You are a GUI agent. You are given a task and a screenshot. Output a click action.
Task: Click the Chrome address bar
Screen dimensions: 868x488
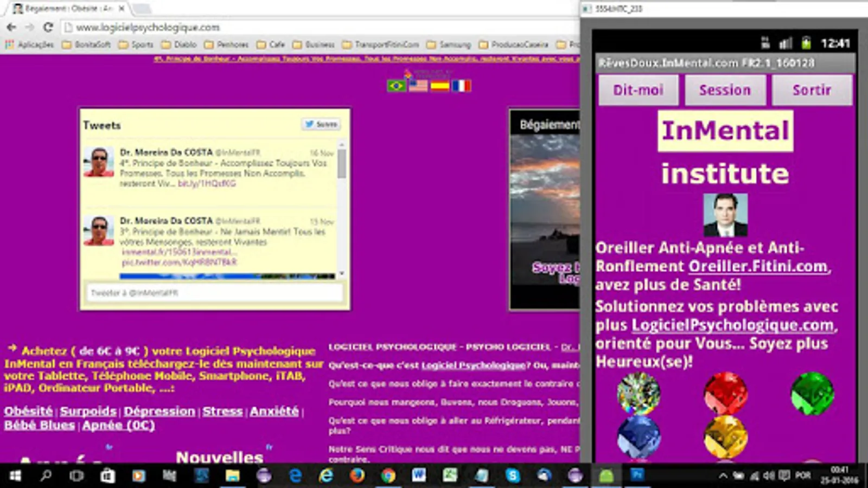click(320, 27)
